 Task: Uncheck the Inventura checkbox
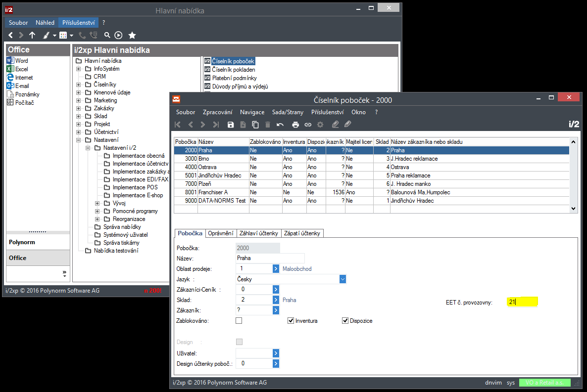point(291,320)
